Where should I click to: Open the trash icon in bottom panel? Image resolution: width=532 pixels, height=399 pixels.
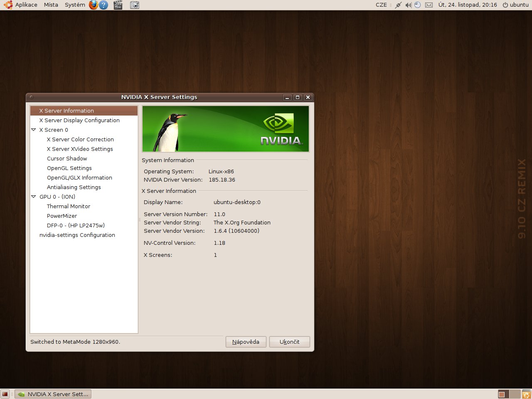pos(526,394)
